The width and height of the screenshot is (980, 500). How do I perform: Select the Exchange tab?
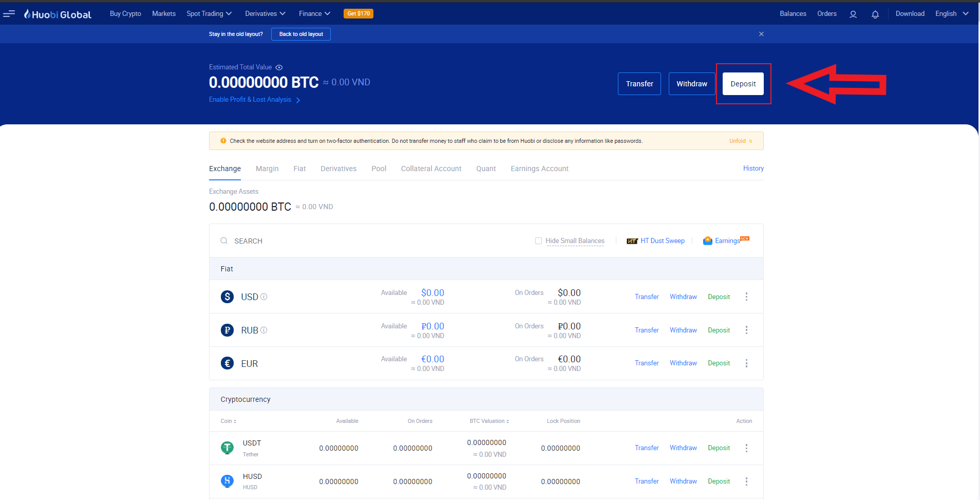tap(225, 169)
